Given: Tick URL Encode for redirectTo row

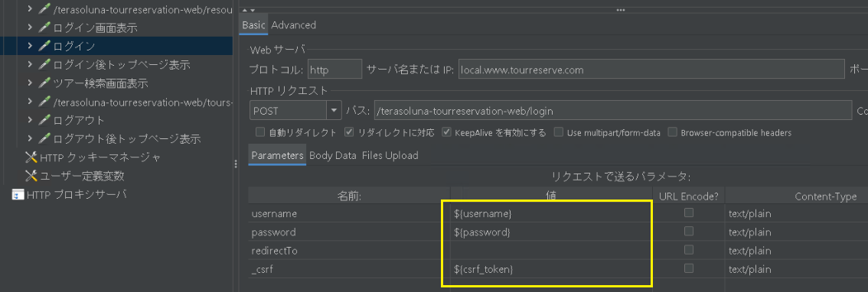Looking at the screenshot, I should coord(689,249).
